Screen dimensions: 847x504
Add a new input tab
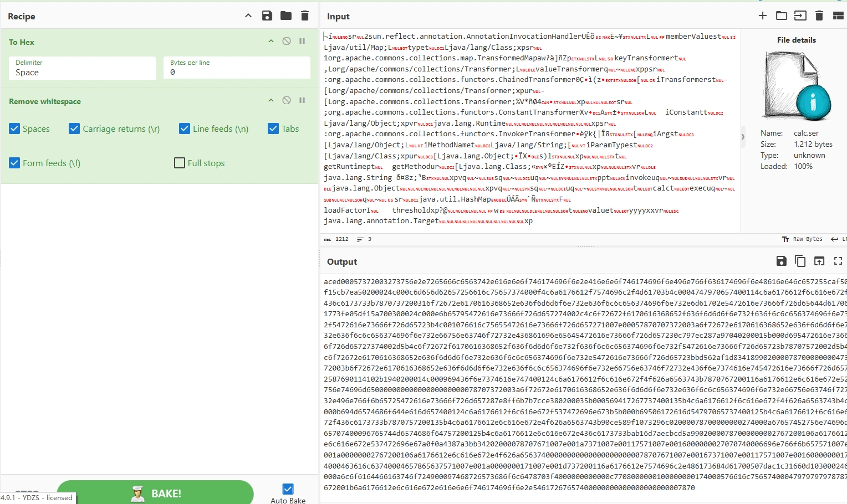pos(763,16)
